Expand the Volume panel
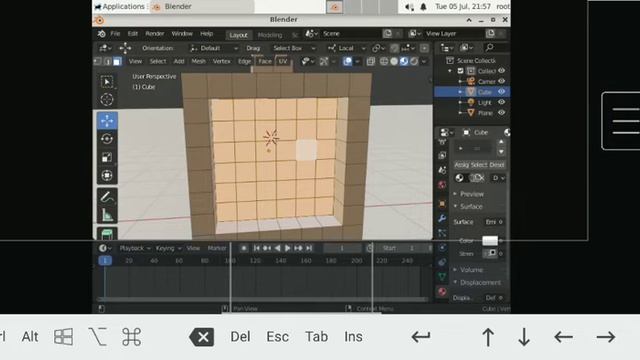Screen dimensions: 640x360 tap(471, 270)
